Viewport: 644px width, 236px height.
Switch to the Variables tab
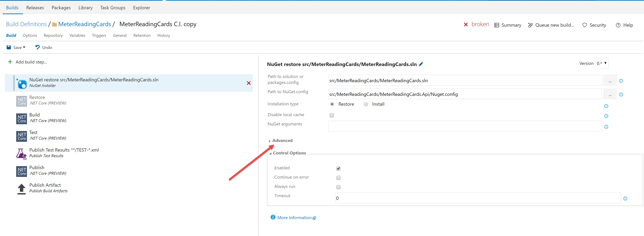[x=77, y=35]
